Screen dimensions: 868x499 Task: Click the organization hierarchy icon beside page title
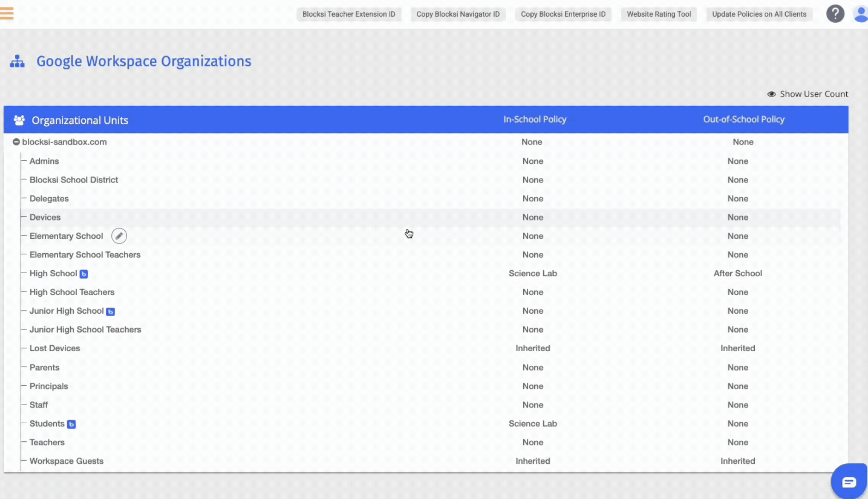coord(17,61)
